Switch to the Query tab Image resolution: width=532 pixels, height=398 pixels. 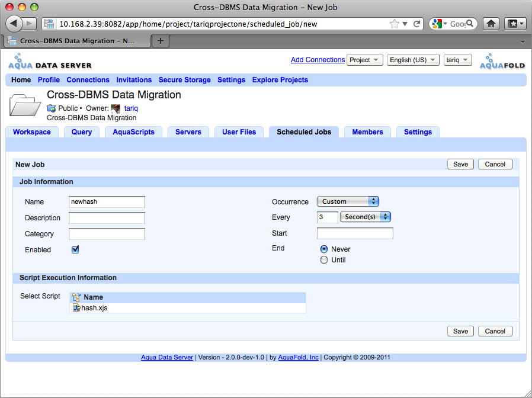[82, 132]
